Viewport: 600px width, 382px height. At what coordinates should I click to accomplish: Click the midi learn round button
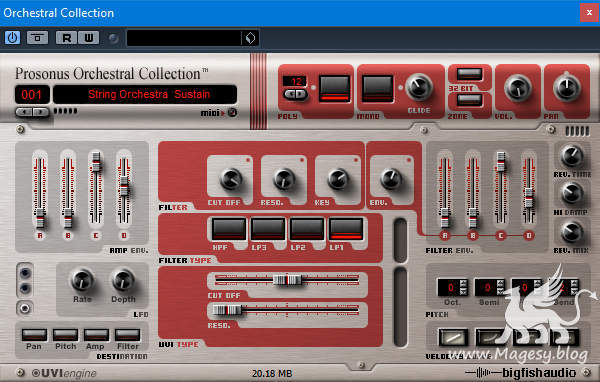pos(232,113)
